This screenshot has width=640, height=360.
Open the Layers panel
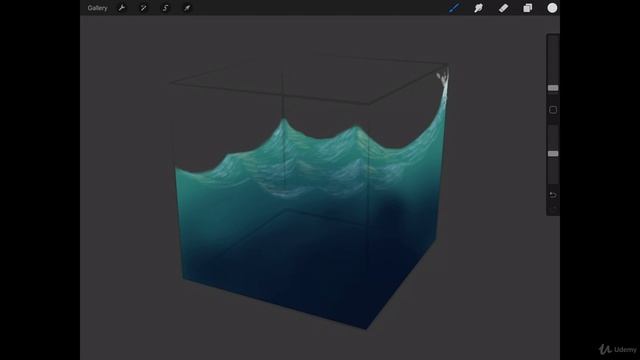tap(528, 8)
